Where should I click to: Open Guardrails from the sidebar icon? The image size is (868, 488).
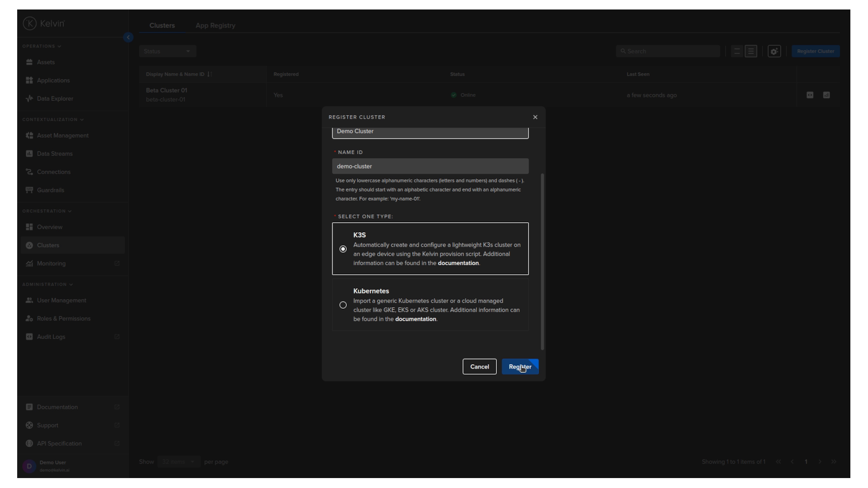click(29, 190)
